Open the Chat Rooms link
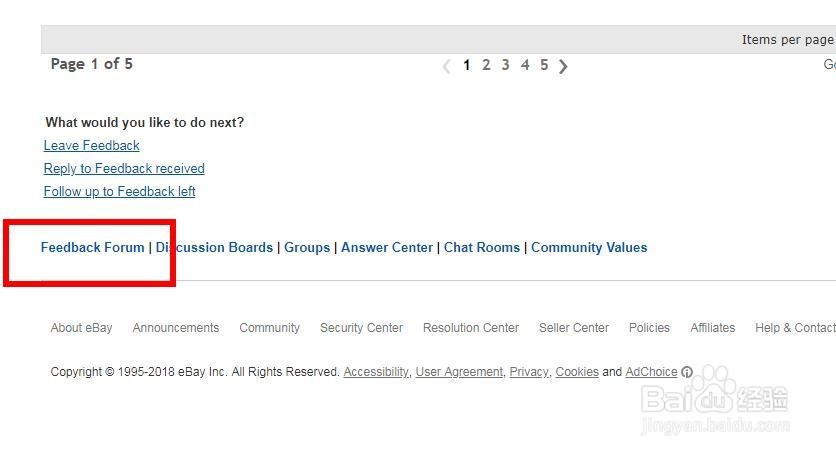This screenshot has height=454, width=836. click(482, 247)
